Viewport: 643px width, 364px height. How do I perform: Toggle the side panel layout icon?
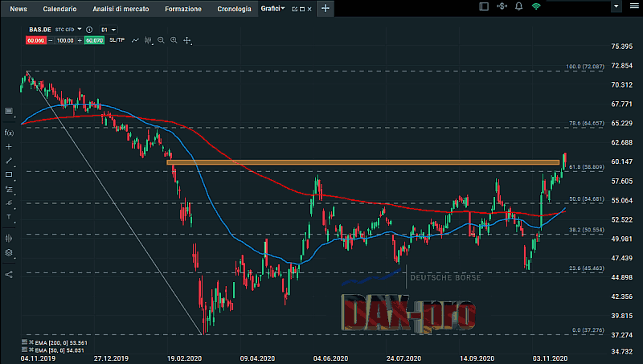(x=484, y=6)
